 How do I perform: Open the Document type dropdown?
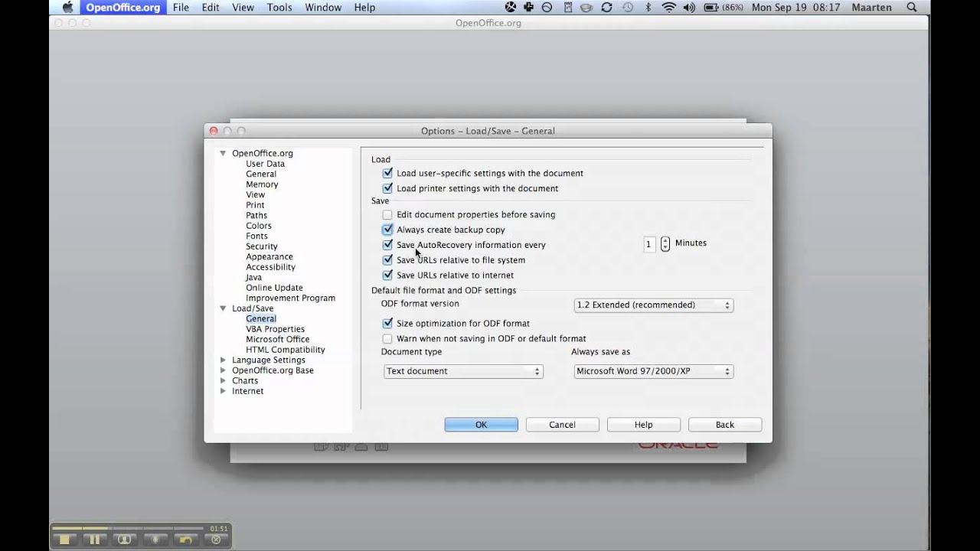pos(463,371)
